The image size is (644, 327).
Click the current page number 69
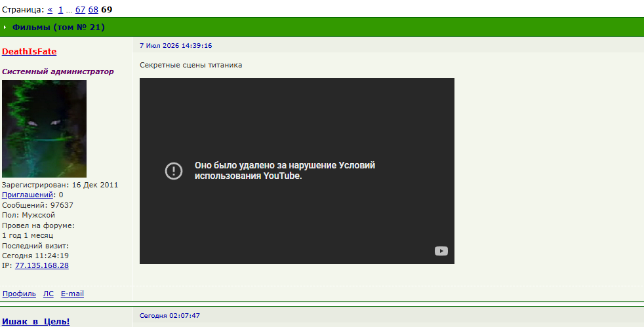pos(106,9)
